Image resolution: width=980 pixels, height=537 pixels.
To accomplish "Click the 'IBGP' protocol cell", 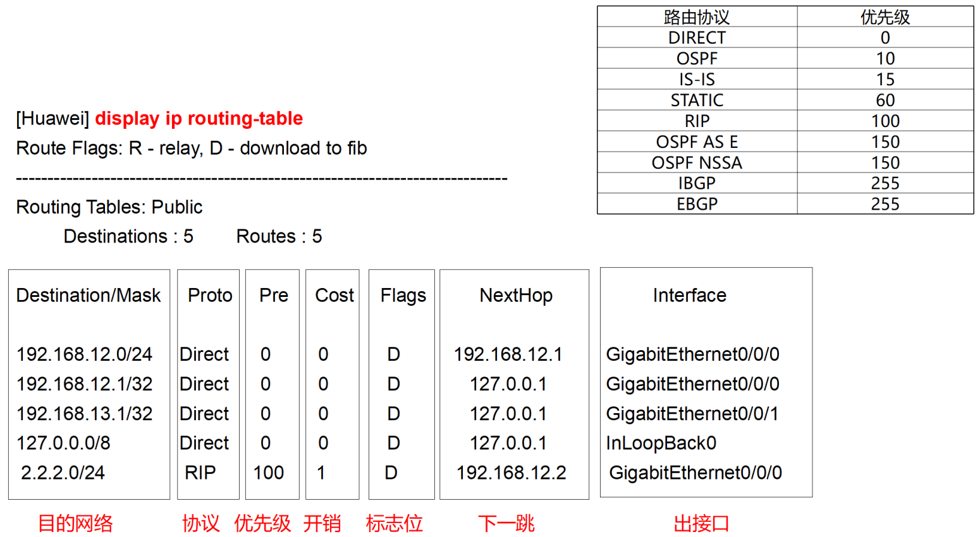I will [x=697, y=183].
